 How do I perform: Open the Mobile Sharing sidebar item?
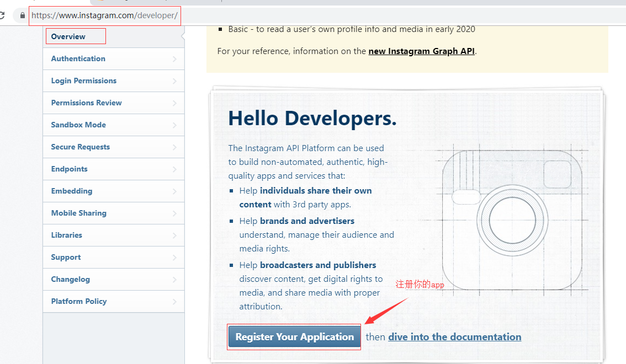click(x=113, y=213)
